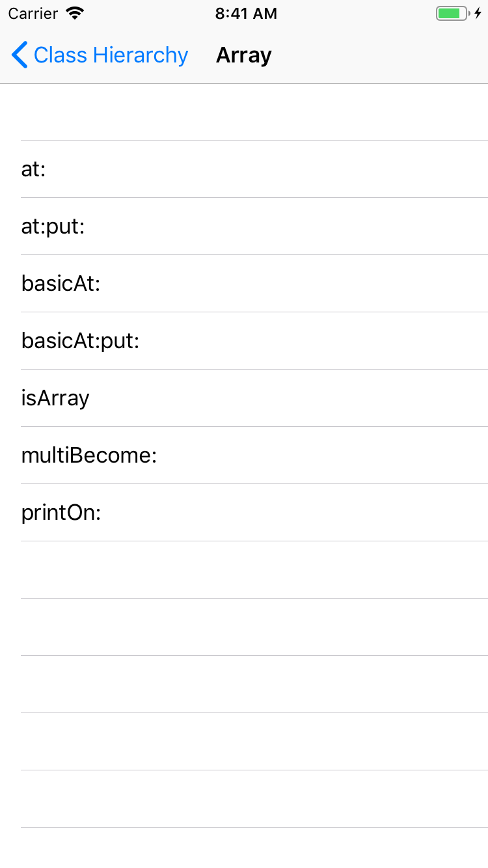The width and height of the screenshot is (488, 868).
Task: Tap the first empty row below printOn:
Action: pos(244,570)
